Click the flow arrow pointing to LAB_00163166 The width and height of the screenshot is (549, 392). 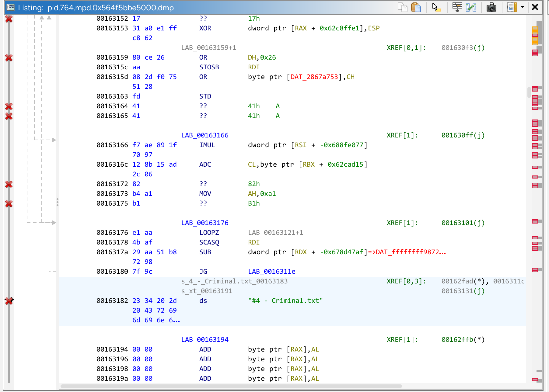tap(54, 140)
